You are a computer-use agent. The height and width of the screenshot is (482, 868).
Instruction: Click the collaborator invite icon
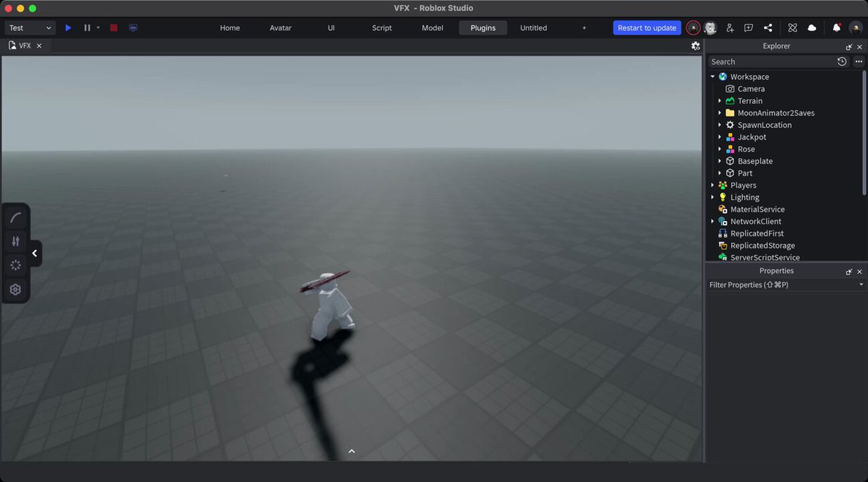729,27
